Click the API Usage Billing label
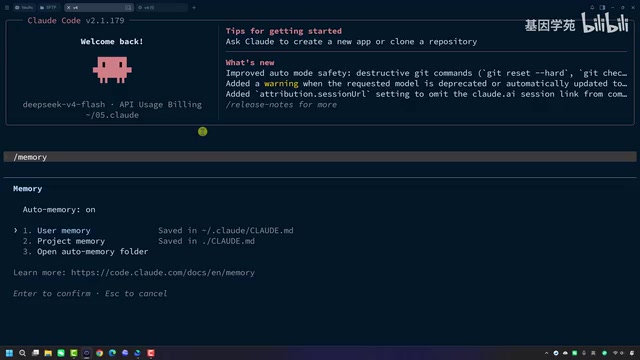The width and height of the screenshot is (640, 360). pos(160,105)
